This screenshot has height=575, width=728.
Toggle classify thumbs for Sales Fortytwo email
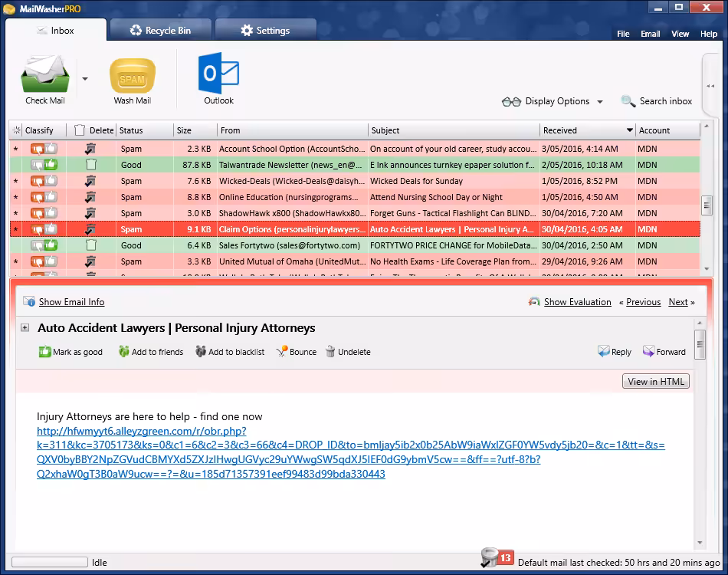[44, 245]
